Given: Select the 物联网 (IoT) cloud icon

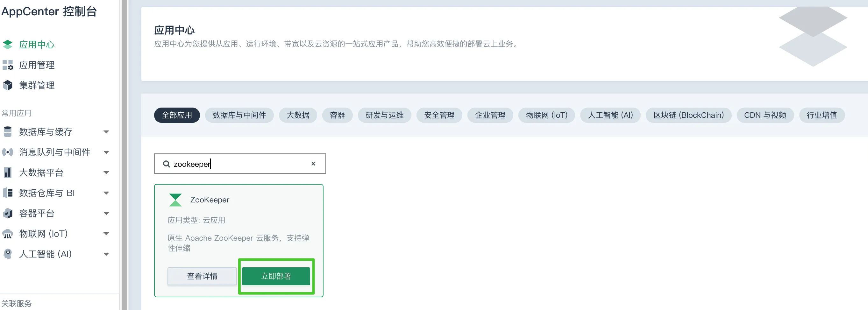Looking at the screenshot, I should click(7, 234).
